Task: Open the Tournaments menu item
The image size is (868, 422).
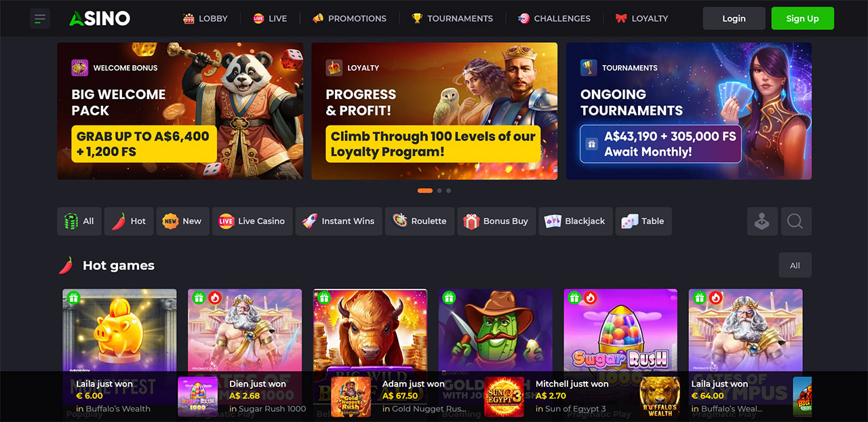Action: coord(452,18)
